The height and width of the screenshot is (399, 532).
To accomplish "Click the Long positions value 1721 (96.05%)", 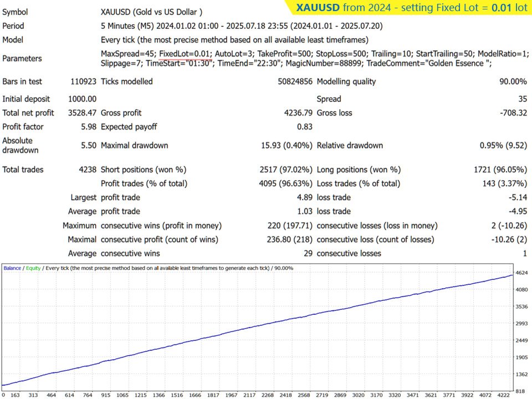I will coord(500,170).
